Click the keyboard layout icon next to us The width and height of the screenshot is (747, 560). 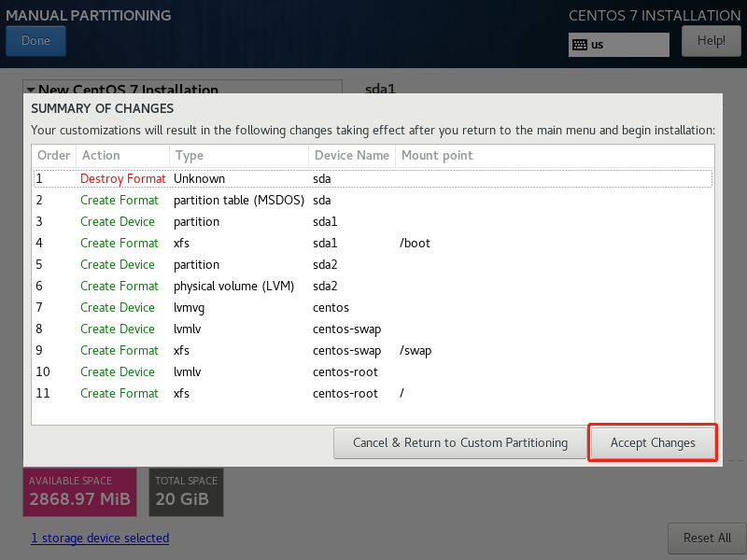[x=580, y=45]
